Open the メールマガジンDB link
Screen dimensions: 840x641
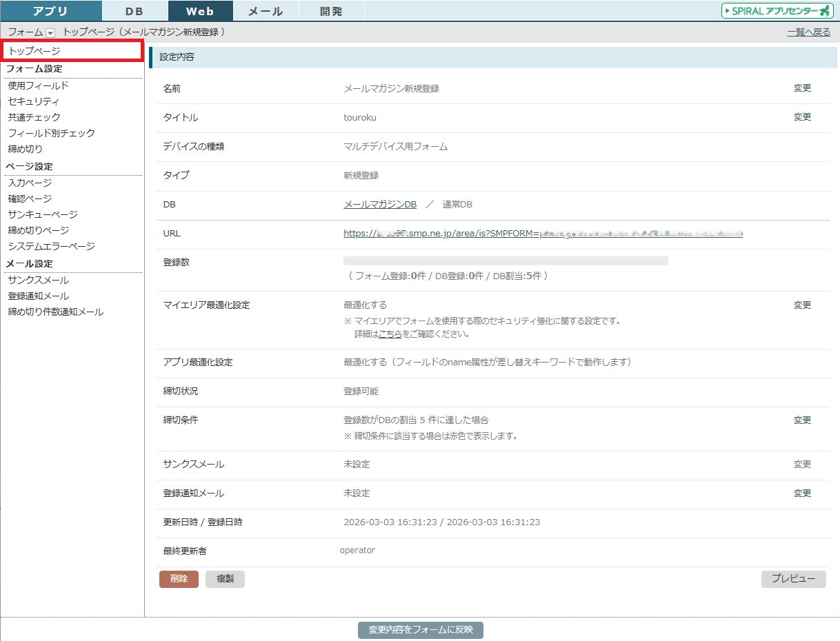(x=380, y=205)
